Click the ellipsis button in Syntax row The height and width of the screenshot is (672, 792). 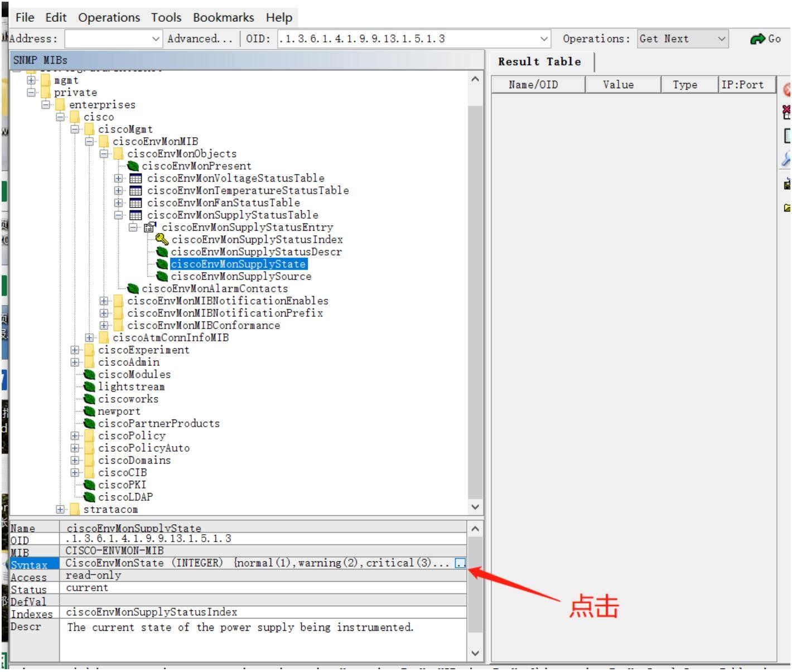coord(460,563)
